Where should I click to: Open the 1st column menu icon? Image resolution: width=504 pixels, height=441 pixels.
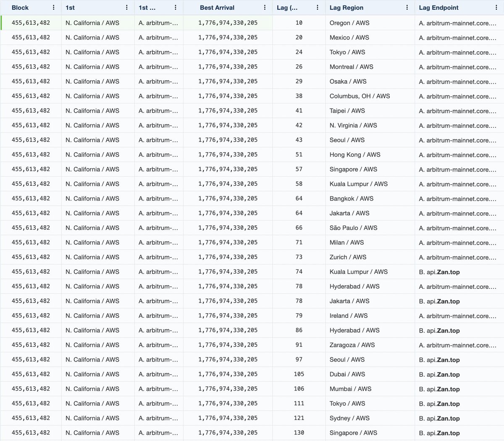[127, 8]
